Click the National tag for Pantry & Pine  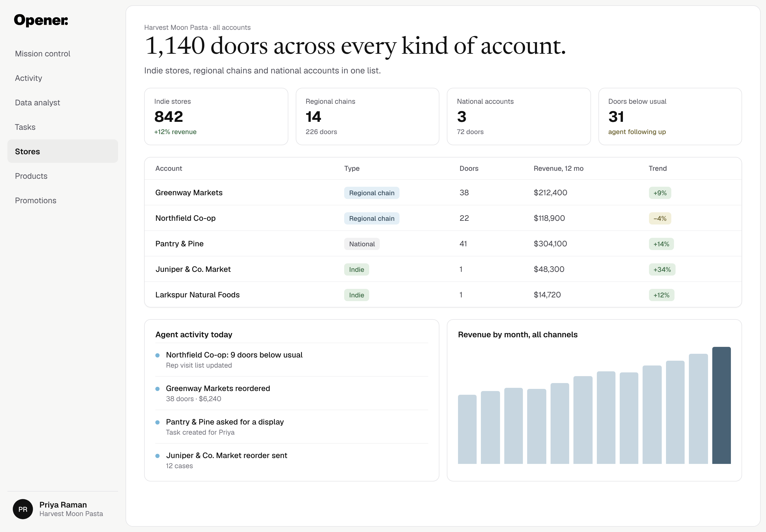(x=362, y=244)
